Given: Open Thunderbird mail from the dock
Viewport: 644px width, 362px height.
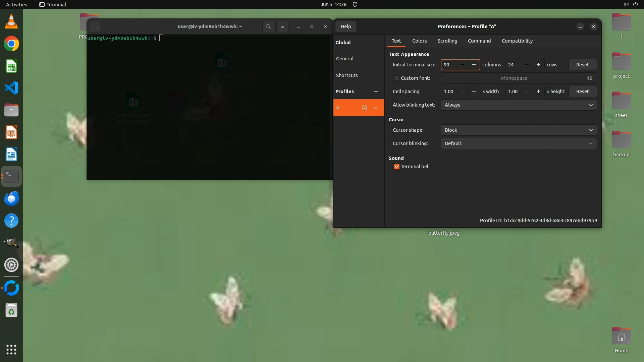Looking at the screenshot, I should 11,198.
